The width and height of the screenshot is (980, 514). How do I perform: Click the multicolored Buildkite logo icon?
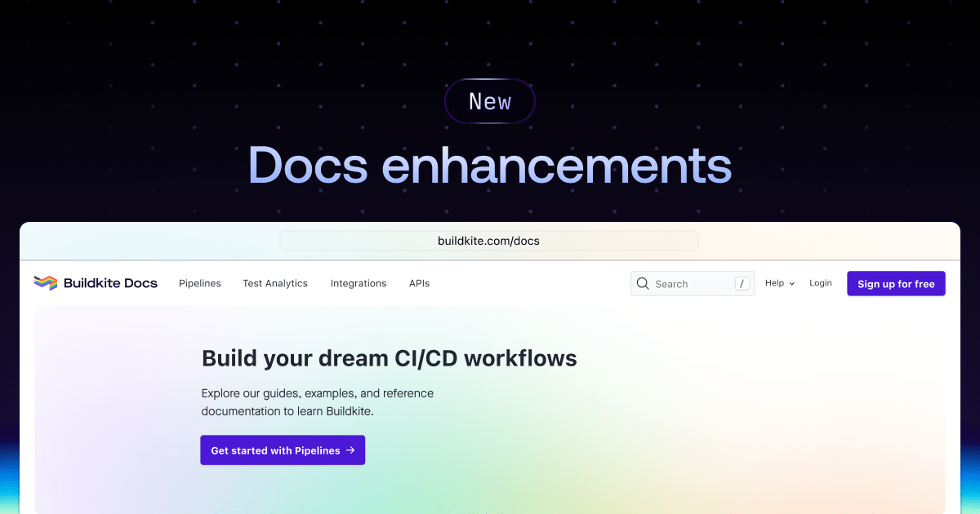point(45,282)
